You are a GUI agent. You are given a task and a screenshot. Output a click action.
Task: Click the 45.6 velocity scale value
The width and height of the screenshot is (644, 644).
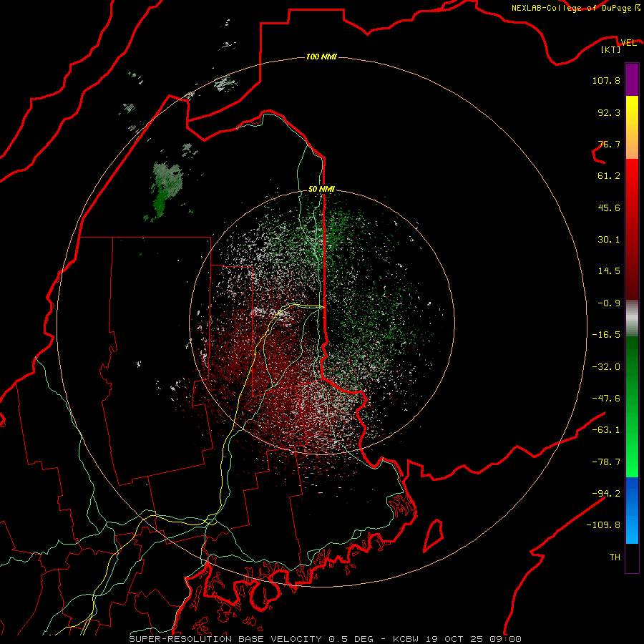pos(609,208)
